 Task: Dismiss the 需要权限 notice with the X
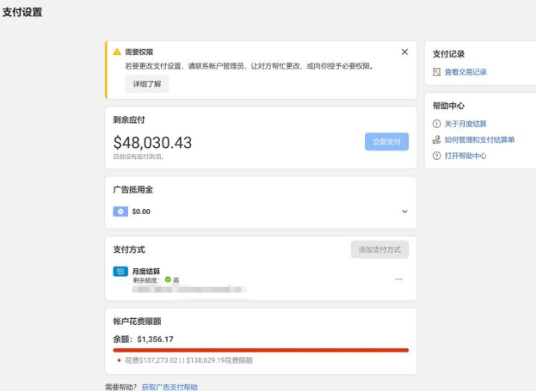(x=404, y=52)
